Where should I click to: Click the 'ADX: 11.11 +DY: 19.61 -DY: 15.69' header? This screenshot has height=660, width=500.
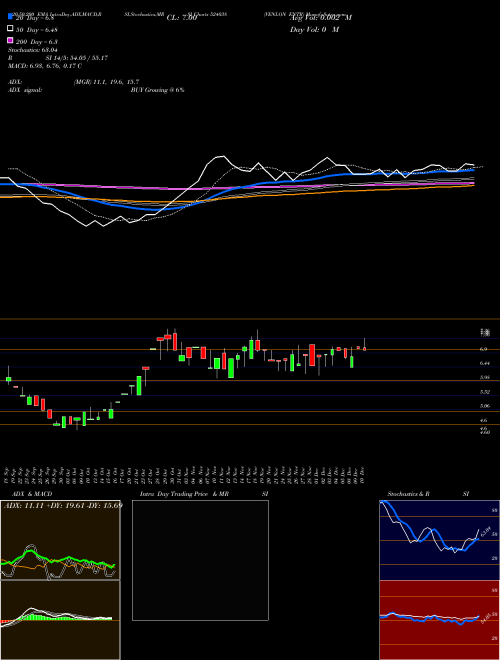(x=63, y=505)
